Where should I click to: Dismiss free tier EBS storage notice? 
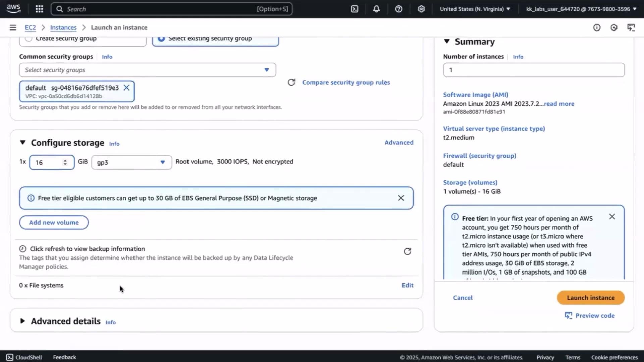click(401, 198)
